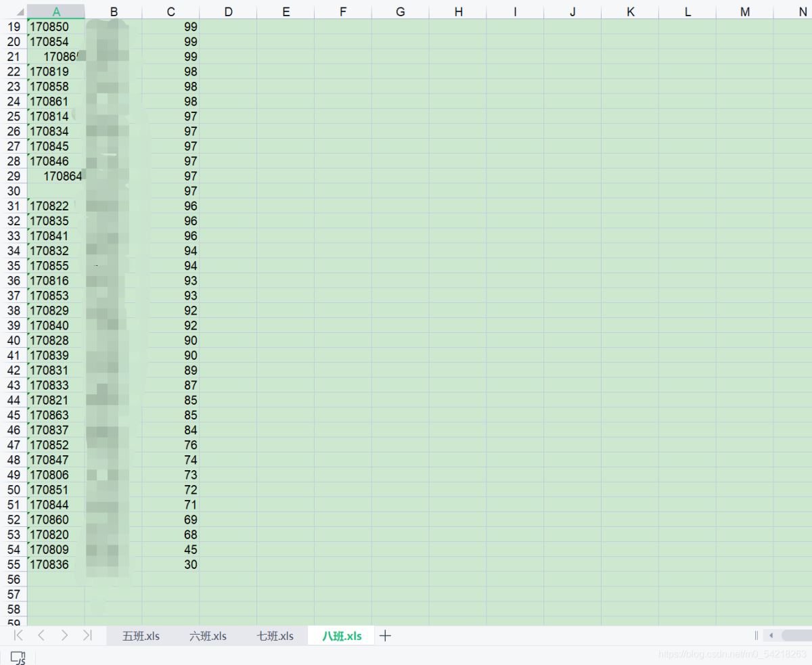This screenshot has height=665, width=812.
Task: Select cell with score 30 in column C
Action: tap(171, 565)
